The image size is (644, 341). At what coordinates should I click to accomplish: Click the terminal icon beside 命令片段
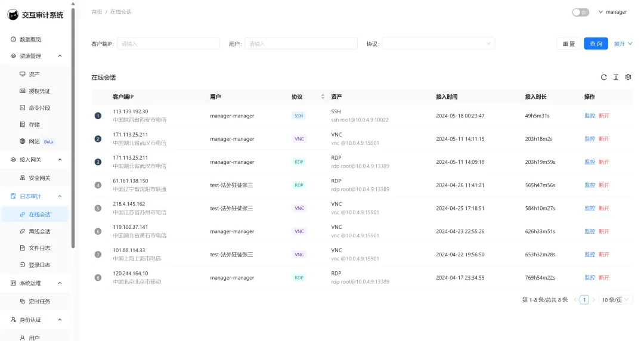pyautogui.click(x=23, y=108)
